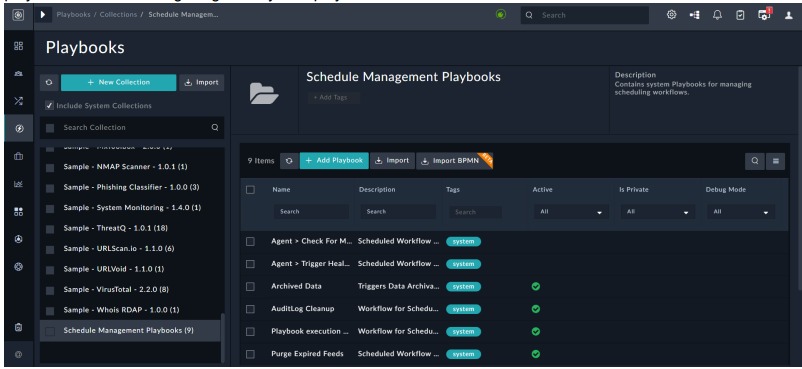Viewport: 802px width, 369px height.
Task: Expand the navigation with the play arrow icon
Action: pyautogui.click(x=43, y=15)
